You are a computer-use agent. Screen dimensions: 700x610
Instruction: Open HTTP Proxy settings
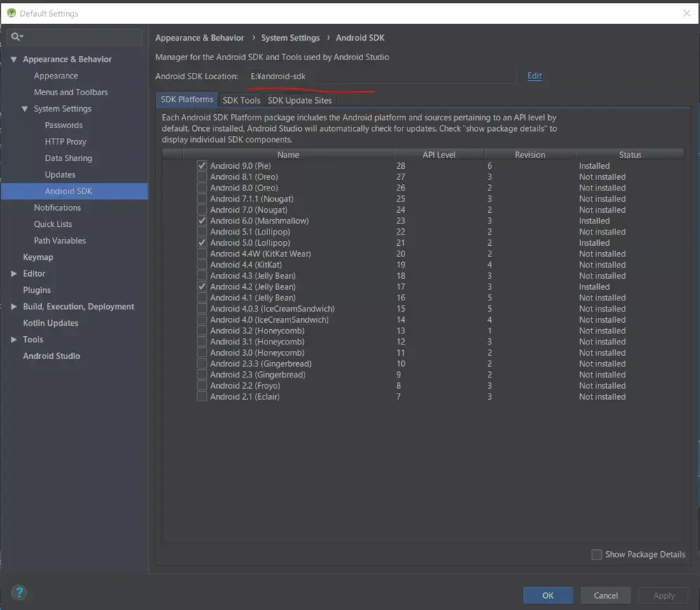[x=66, y=141]
